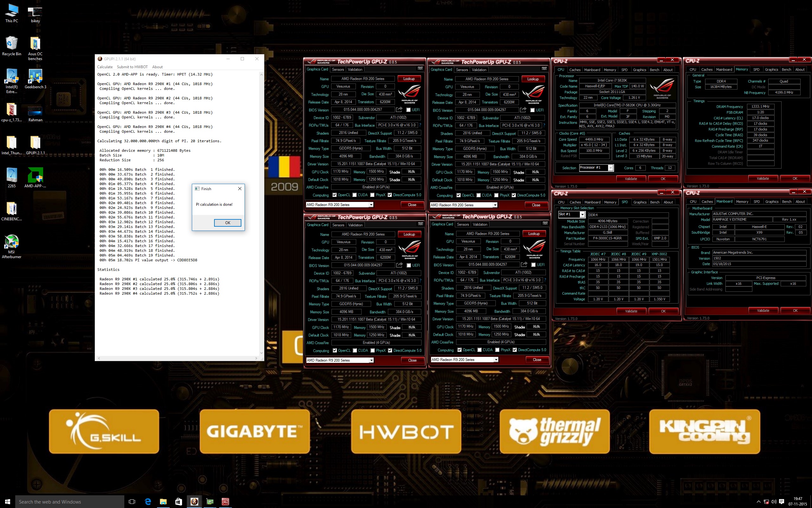This screenshot has width=812, height=508.
Task: Switch to Sensors tab in top-left GPU-Z
Action: 338,69
